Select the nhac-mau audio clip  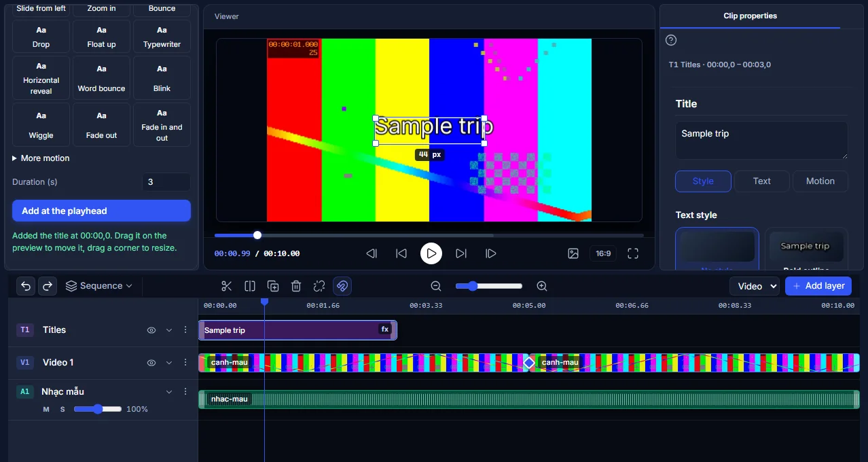[529, 399]
